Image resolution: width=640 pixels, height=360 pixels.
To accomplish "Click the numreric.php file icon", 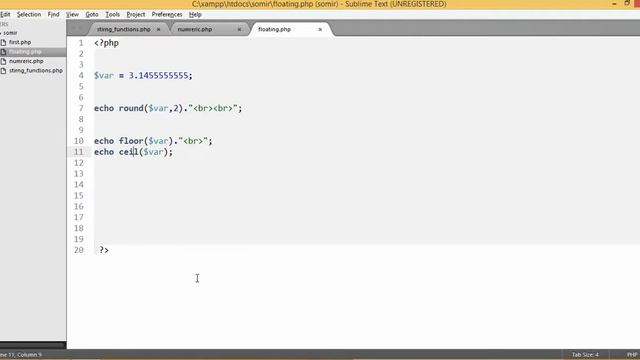I will [3, 61].
